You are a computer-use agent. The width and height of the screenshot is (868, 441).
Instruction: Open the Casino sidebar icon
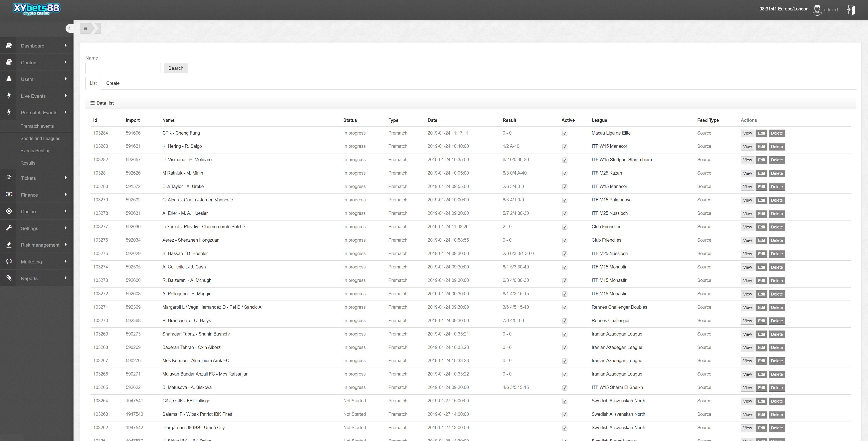pyautogui.click(x=8, y=211)
